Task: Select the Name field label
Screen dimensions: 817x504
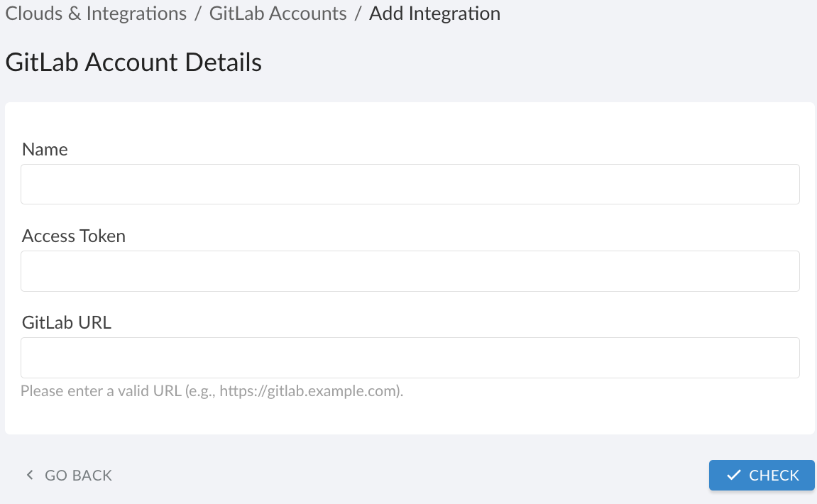Action: (44, 149)
